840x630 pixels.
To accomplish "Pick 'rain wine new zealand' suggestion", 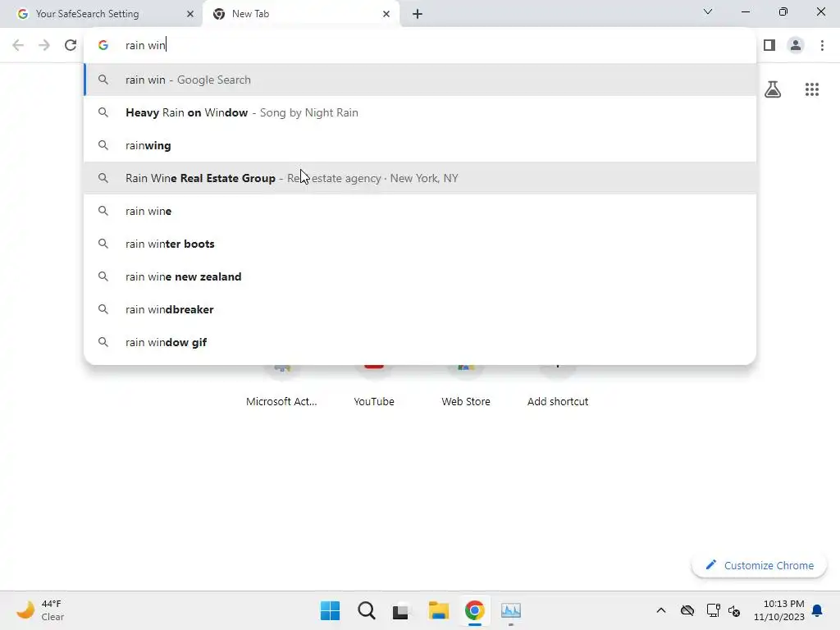I will (x=420, y=276).
